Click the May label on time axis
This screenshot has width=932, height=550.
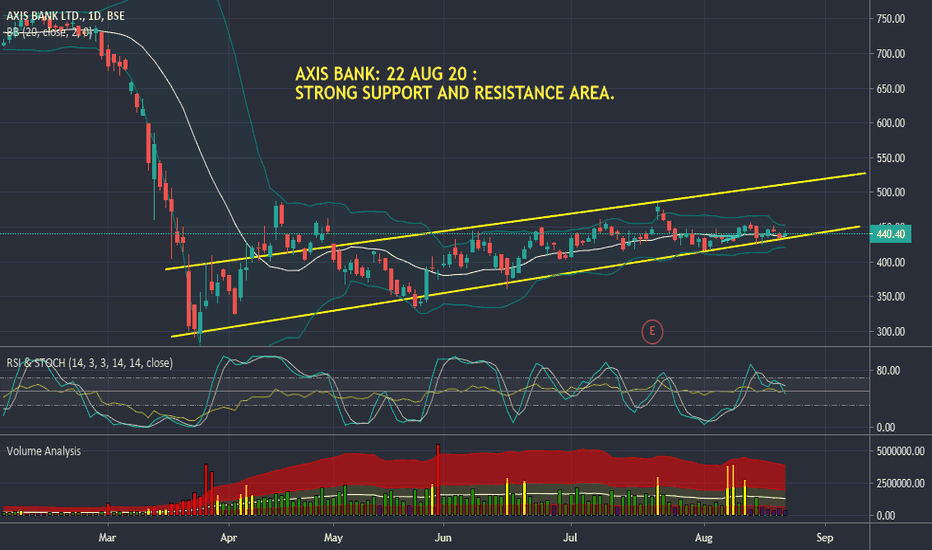(333, 538)
